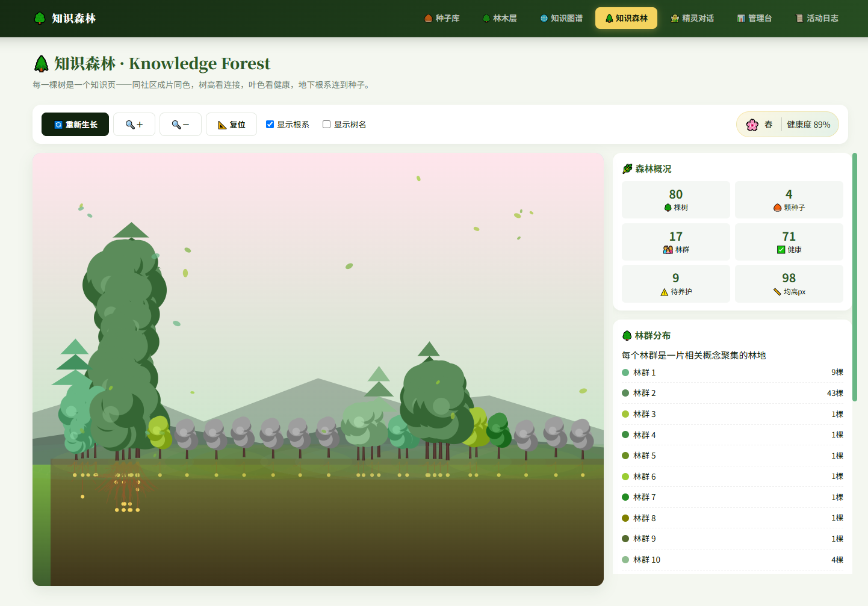Select 林群 2 with 43 trees

pyautogui.click(x=733, y=393)
